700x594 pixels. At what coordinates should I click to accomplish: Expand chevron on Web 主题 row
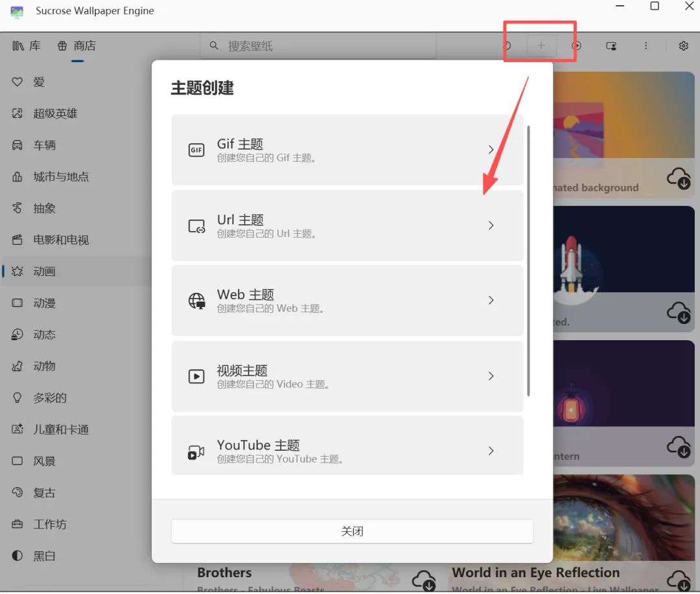tap(491, 301)
